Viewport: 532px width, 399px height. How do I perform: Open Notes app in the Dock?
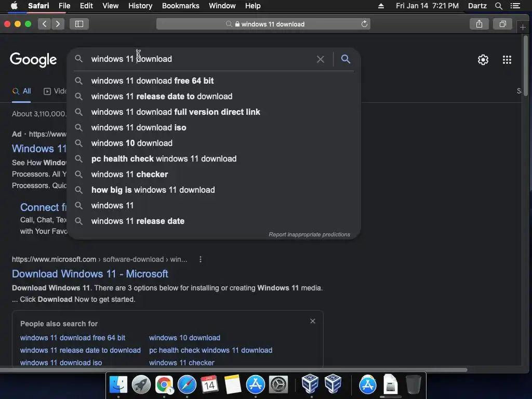pos(232,384)
